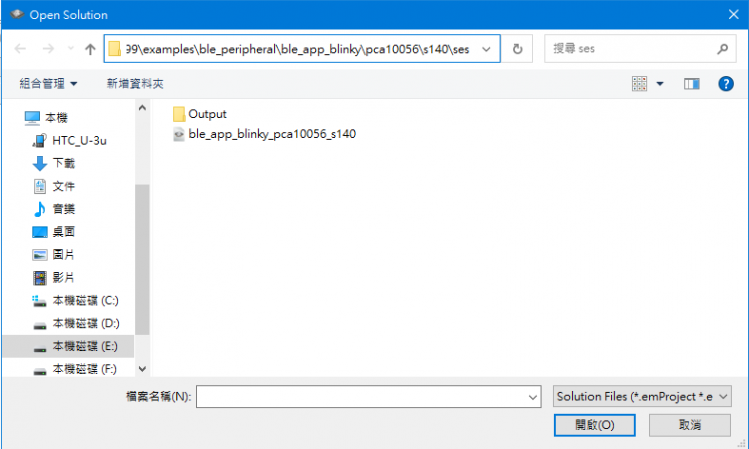
Task: Go forward with the right arrow button
Action: [48, 49]
